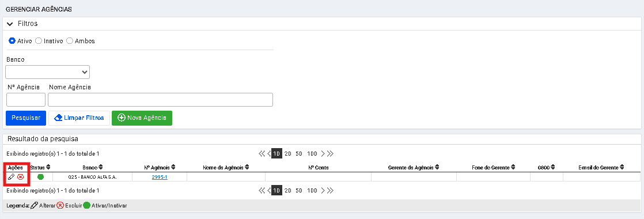Select the Ativo radio button
644x219 pixels.
coord(12,41)
